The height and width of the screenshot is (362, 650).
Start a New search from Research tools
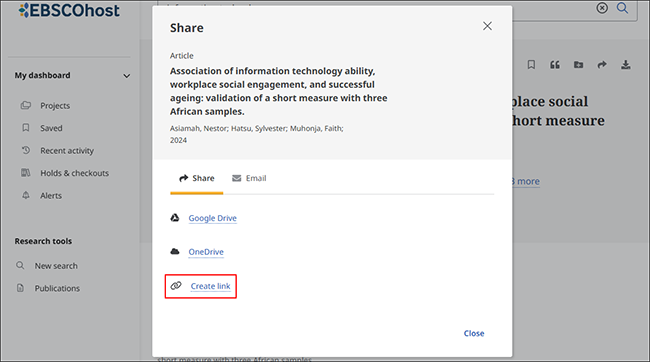[56, 266]
